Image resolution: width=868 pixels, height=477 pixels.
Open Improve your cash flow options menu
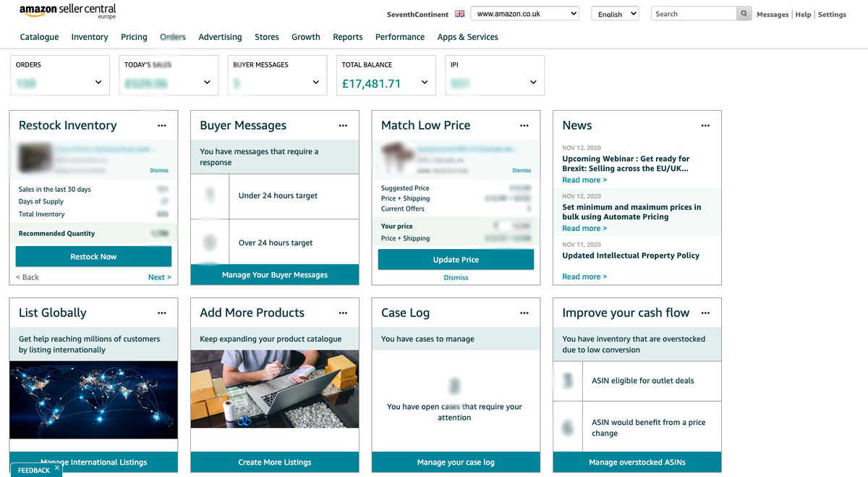click(705, 313)
